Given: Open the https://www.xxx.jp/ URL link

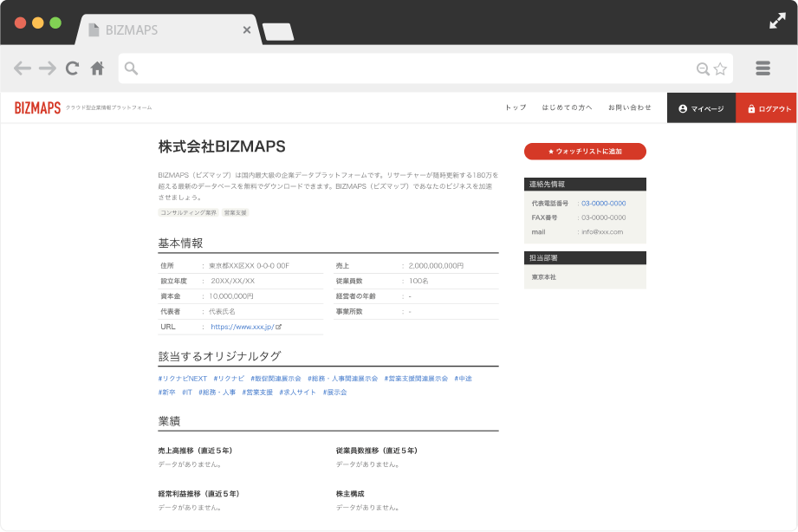Looking at the screenshot, I should (243, 327).
